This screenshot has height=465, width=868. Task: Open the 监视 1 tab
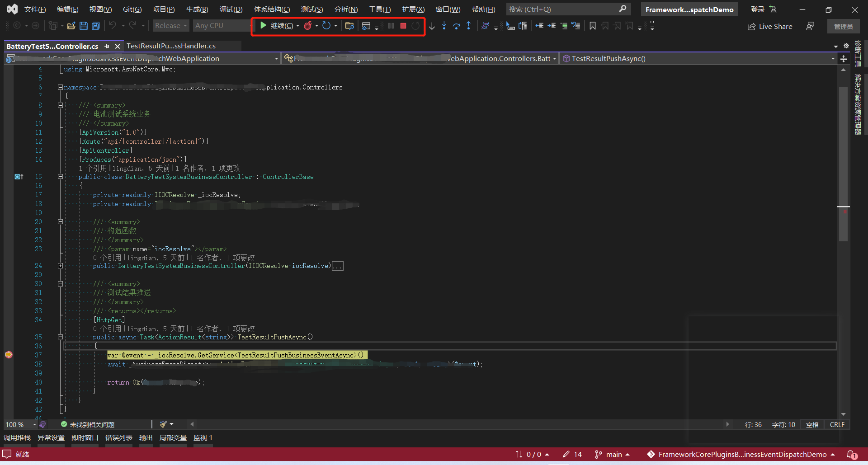point(203,438)
